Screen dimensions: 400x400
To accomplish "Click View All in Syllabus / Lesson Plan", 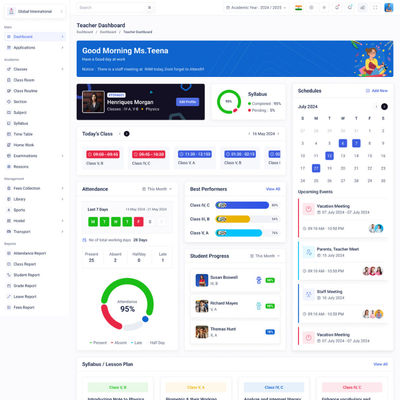I will 380,364.
